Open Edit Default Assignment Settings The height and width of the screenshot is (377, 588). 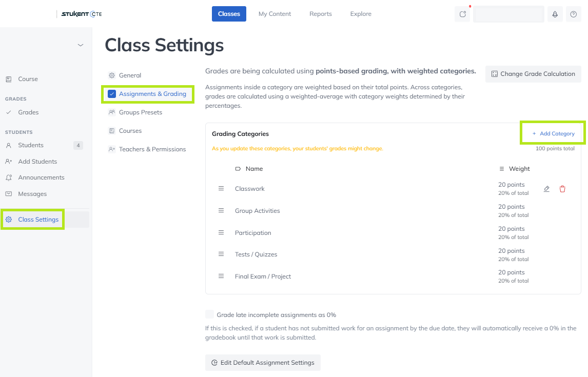pos(263,363)
